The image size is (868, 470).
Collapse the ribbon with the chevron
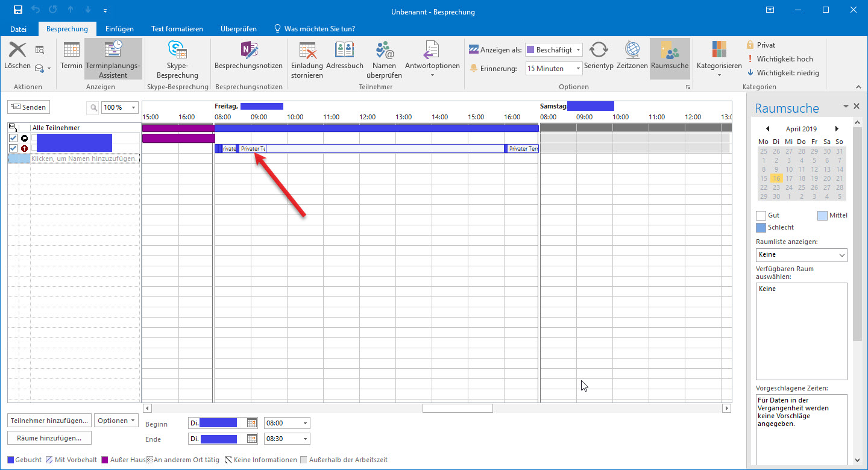click(x=858, y=87)
